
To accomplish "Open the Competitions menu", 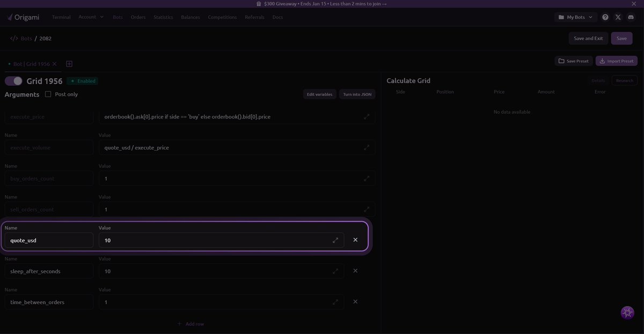I will coord(222,17).
